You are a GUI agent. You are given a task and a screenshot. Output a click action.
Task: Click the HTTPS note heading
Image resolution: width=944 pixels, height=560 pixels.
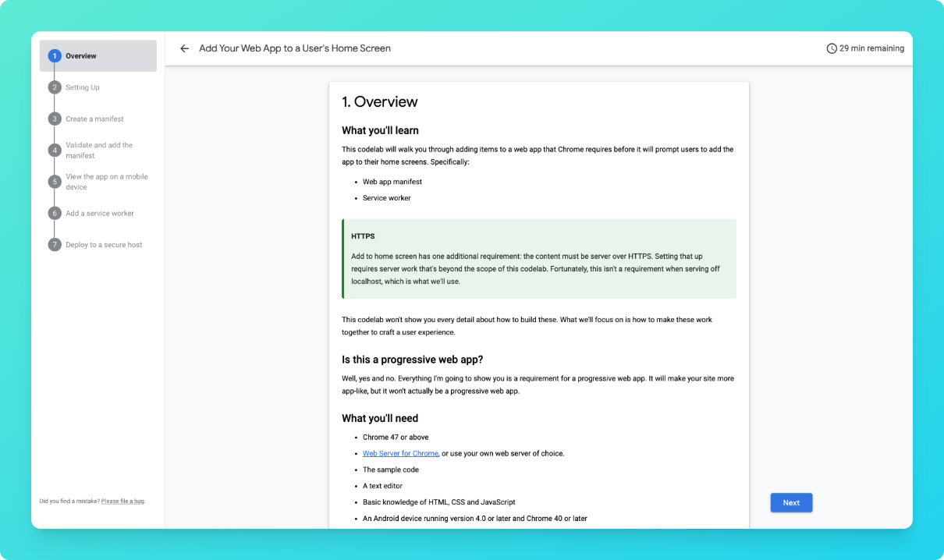click(364, 236)
